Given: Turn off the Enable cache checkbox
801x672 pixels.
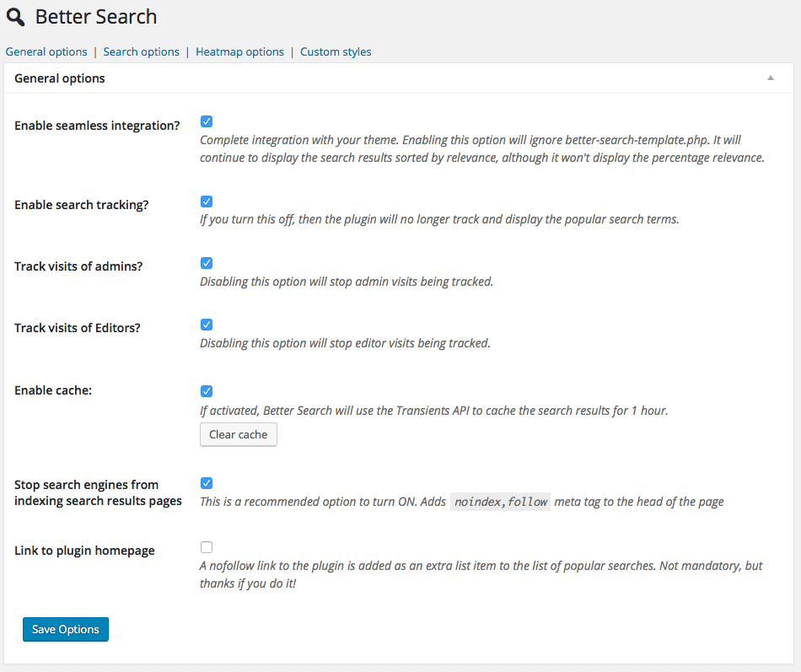Looking at the screenshot, I should pos(207,391).
